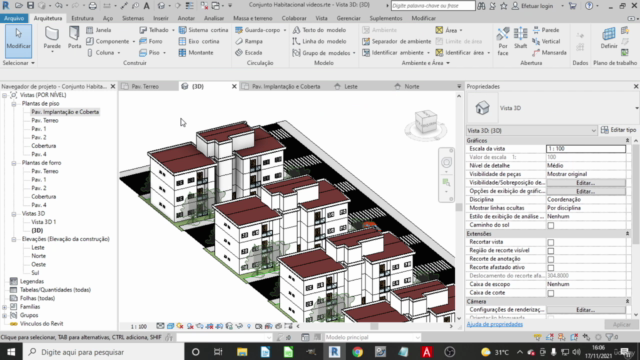640x360 pixels.
Task: Click the Eixo cortina tool
Action: click(199, 41)
